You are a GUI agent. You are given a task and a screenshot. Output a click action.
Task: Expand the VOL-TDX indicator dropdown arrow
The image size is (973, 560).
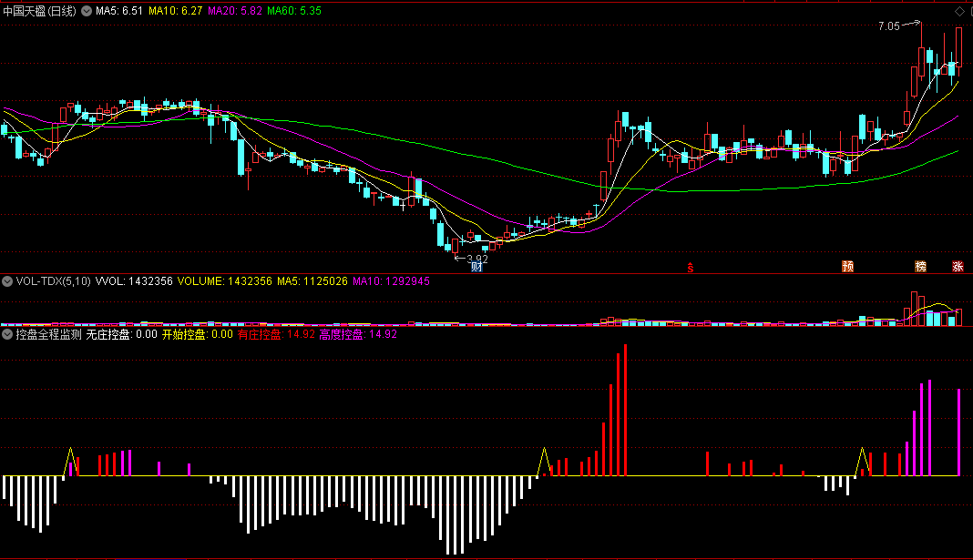(x=7, y=281)
